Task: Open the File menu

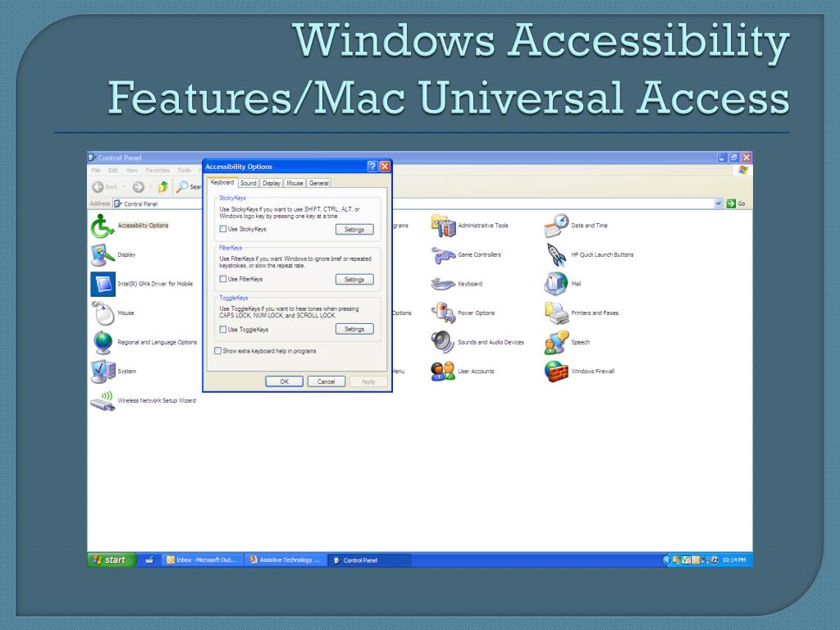Action: point(96,171)
